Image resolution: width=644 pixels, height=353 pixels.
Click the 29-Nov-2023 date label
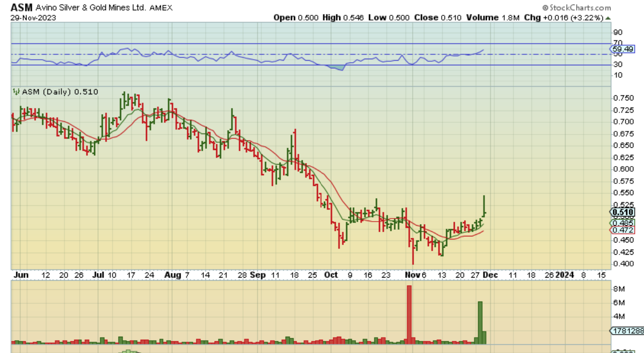pos(34,17)
